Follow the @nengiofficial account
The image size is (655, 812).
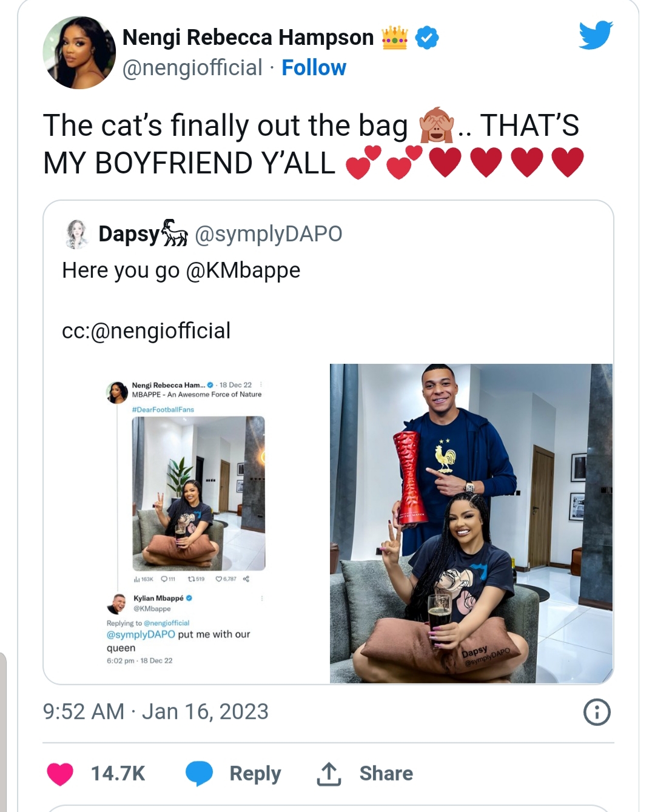pos(314,68)
